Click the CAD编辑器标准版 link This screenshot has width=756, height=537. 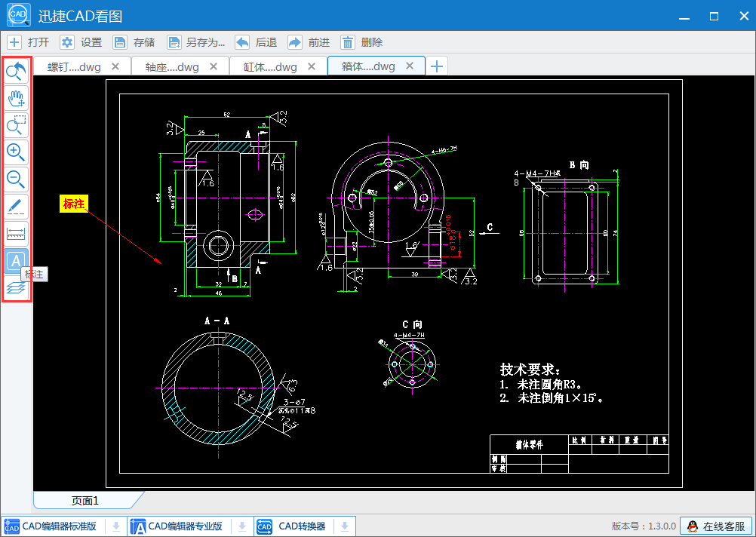click(x=60, y=526)
